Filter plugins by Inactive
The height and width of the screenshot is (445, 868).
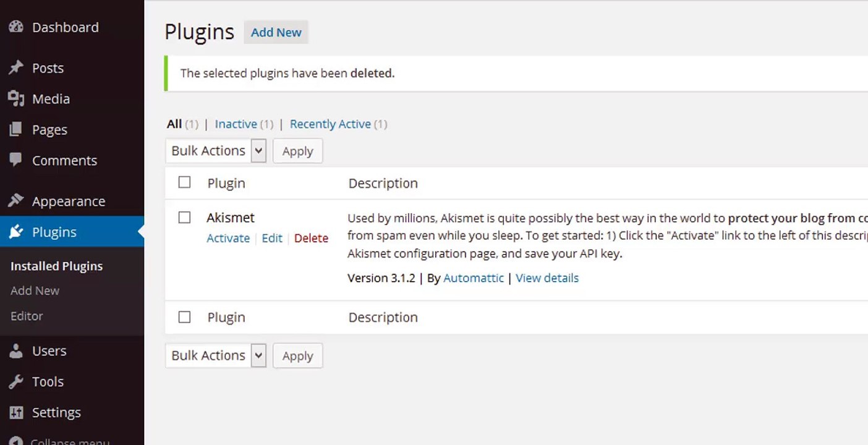tap(236, 124)
